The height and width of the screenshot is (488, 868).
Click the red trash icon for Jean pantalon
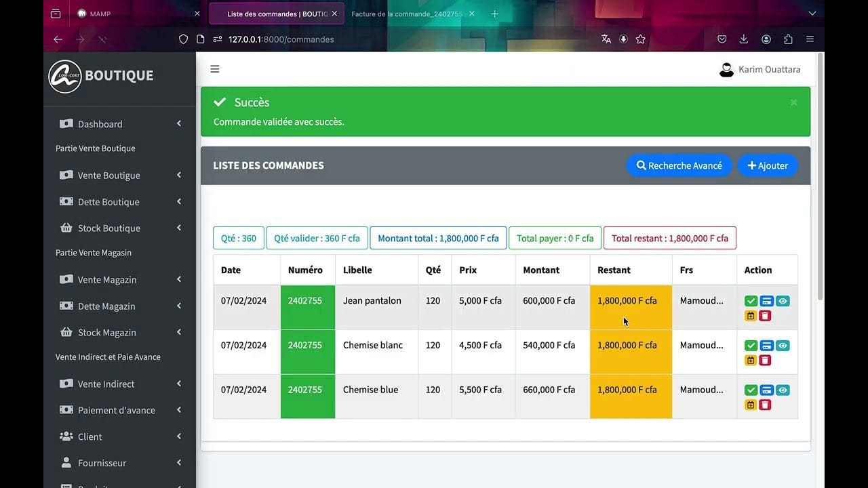[767, 316]
